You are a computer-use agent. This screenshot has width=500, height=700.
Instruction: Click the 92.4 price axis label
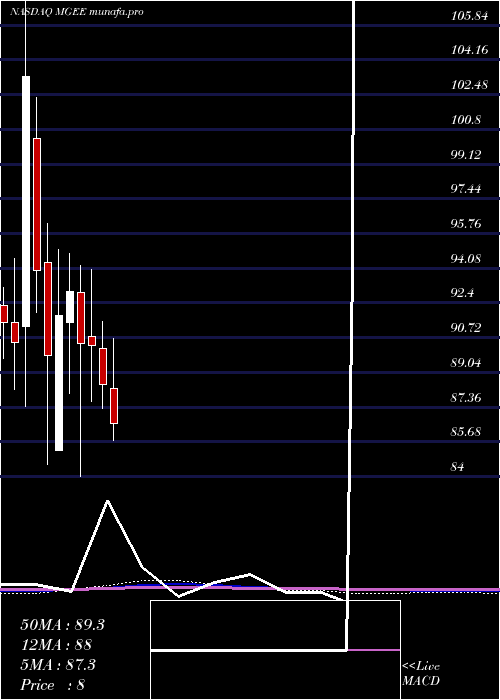(x=463, y=293)
